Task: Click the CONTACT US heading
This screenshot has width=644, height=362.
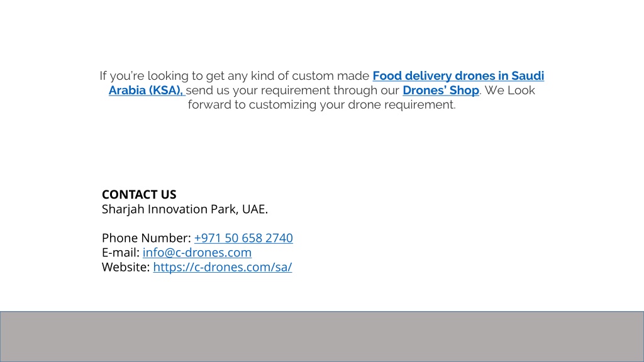Action: click(x=139, y=194)
